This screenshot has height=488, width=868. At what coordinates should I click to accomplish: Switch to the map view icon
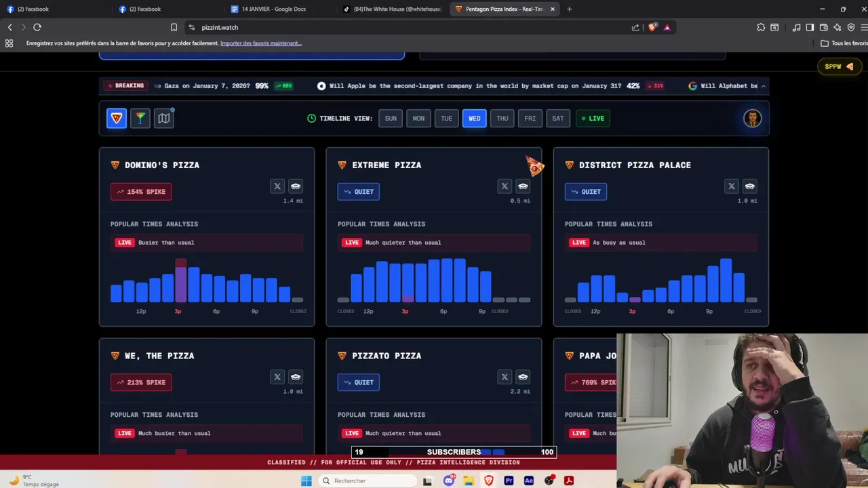pyautogui.click(x=164, y=118)
